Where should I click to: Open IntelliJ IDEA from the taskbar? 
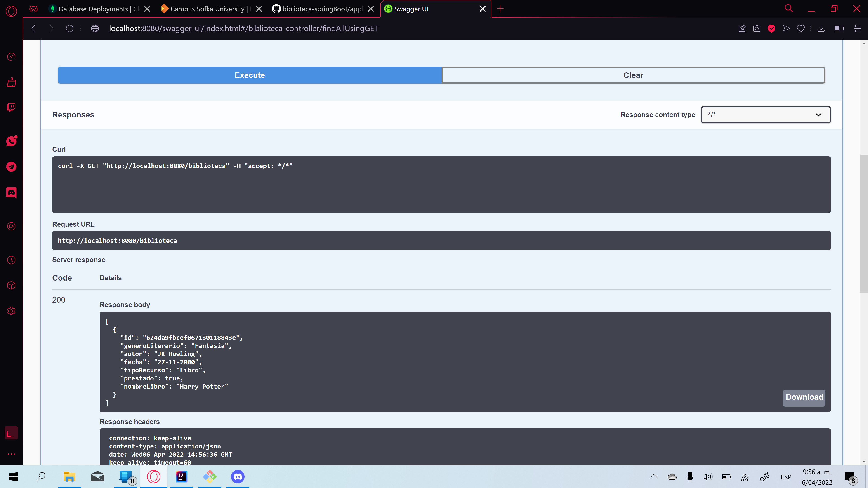coord(181,476)
